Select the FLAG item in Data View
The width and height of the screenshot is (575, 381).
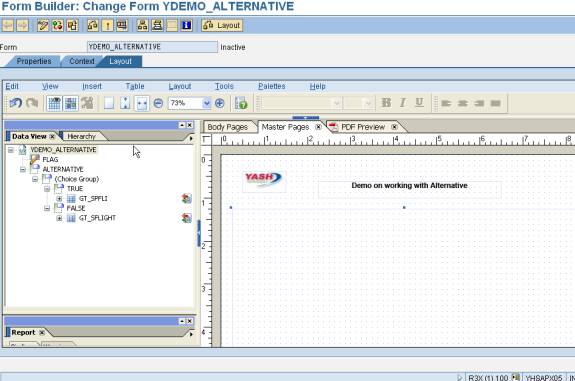tap(50, 160)
